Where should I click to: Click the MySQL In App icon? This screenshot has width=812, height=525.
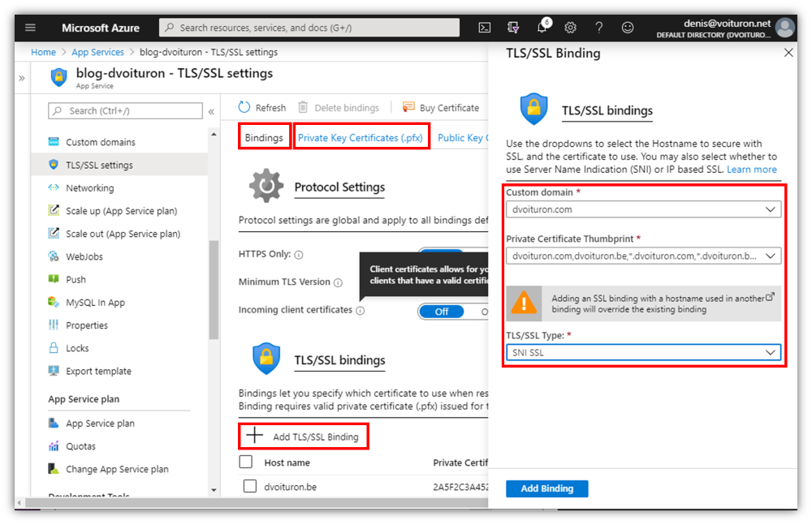(x=54, y=302)
